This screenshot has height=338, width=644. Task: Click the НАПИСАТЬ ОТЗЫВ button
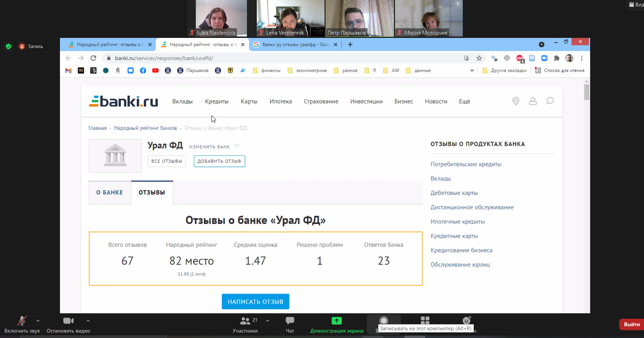pyautogui.click(x=255, y=301)
